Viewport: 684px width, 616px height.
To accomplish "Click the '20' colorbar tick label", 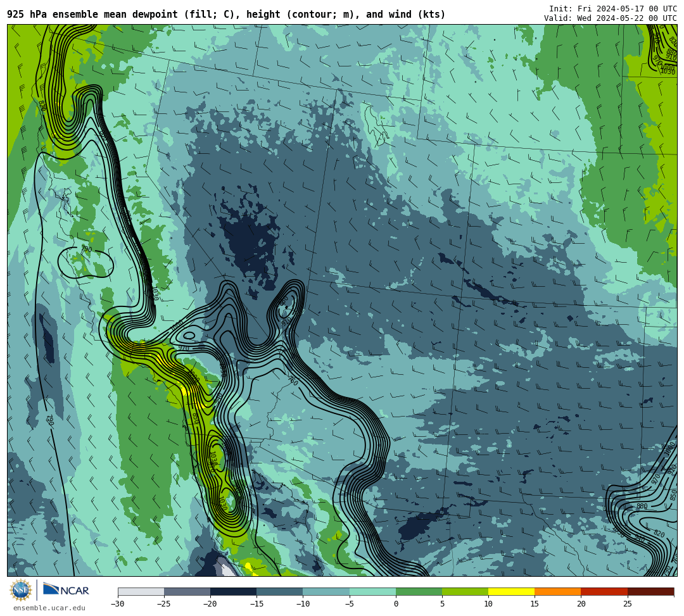I will (581, 604).
